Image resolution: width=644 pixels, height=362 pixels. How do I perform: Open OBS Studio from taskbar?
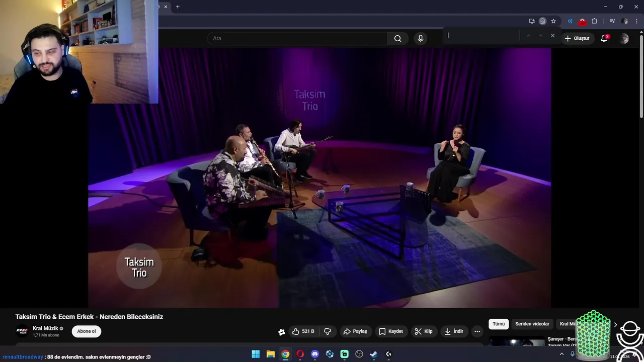[x=359, y=354]
